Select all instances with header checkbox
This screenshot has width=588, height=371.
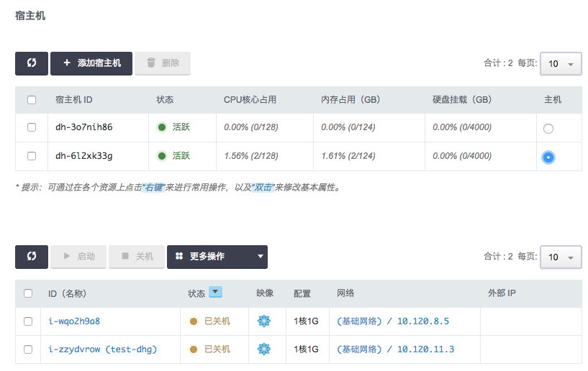28,293
